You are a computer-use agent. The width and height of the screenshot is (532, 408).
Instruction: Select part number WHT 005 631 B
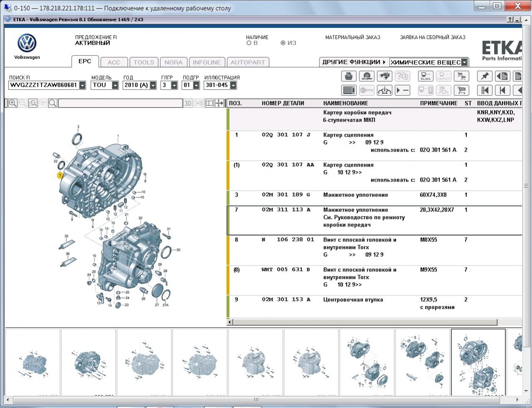(286, 270)
